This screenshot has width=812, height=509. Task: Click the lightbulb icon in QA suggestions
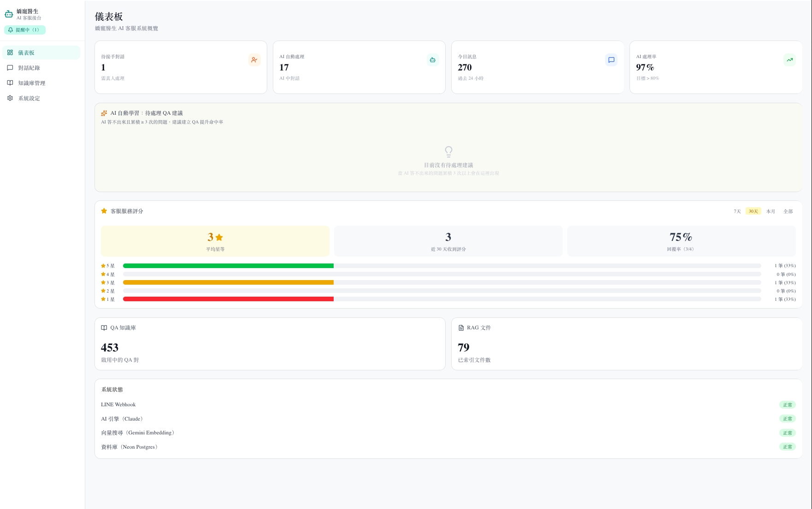[x=448, y=152]
